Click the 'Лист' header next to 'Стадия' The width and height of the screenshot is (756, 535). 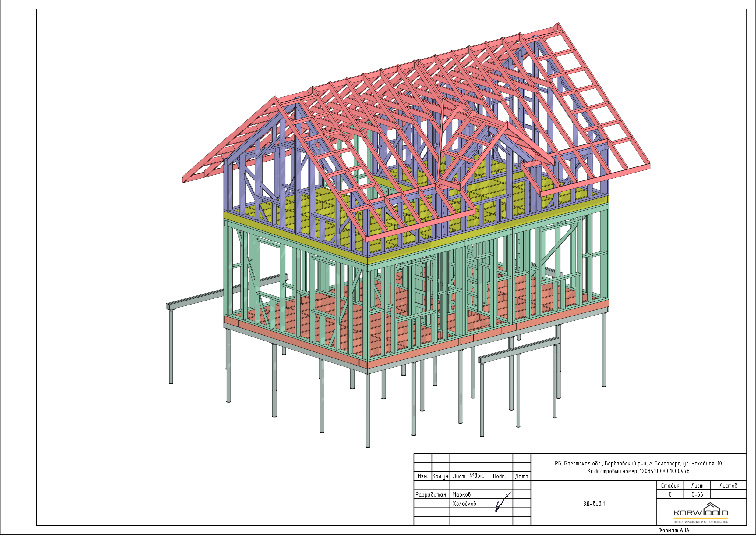(697, 486)
